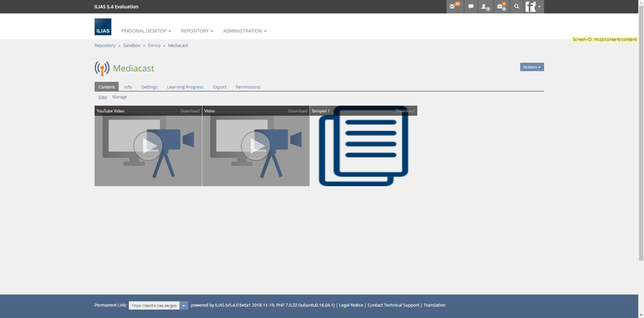
Task: Open the Translation footer link
Action: (x=434, y=305)
